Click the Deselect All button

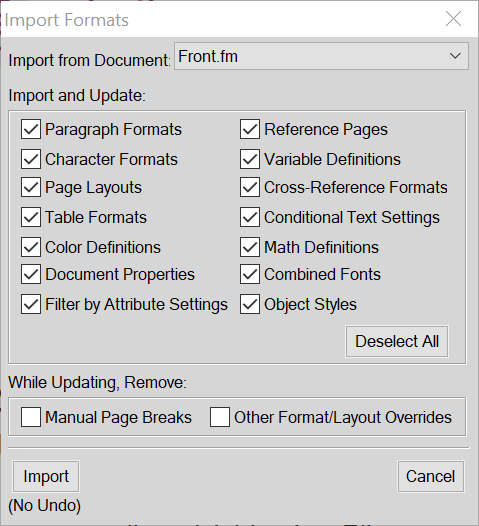point(397,341)
